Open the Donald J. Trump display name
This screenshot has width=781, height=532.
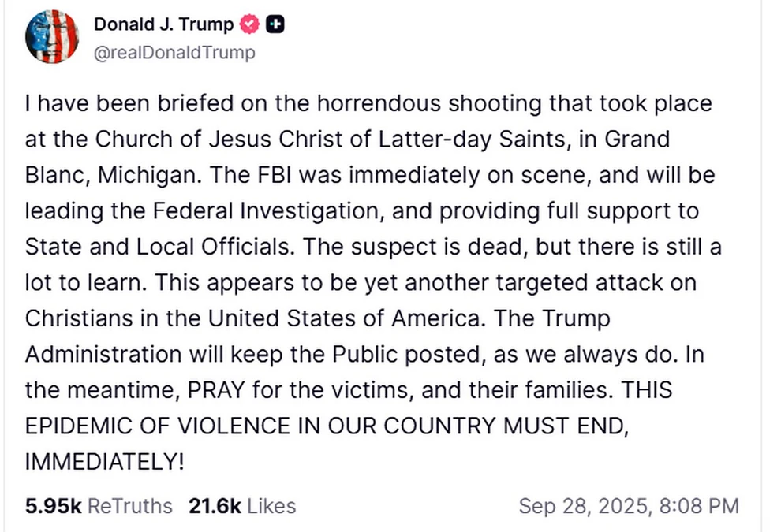click(x=163, y=24)
